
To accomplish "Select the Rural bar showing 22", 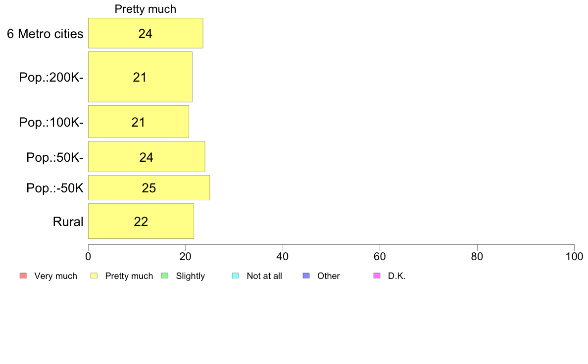I will (x=141, y=221).
